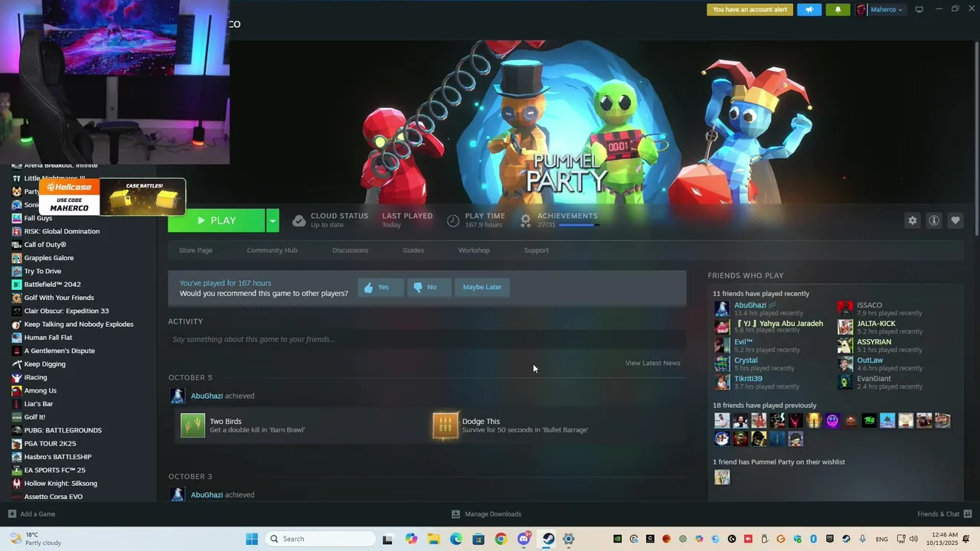The height and width of the screenshot is (551, 980).
Task: Open the Store Page tab
Action: pos(196,250)
